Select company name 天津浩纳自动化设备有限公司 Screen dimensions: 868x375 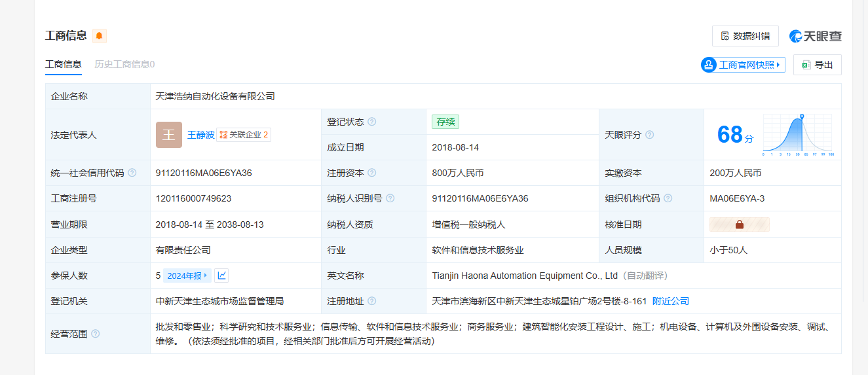[216, 96]
